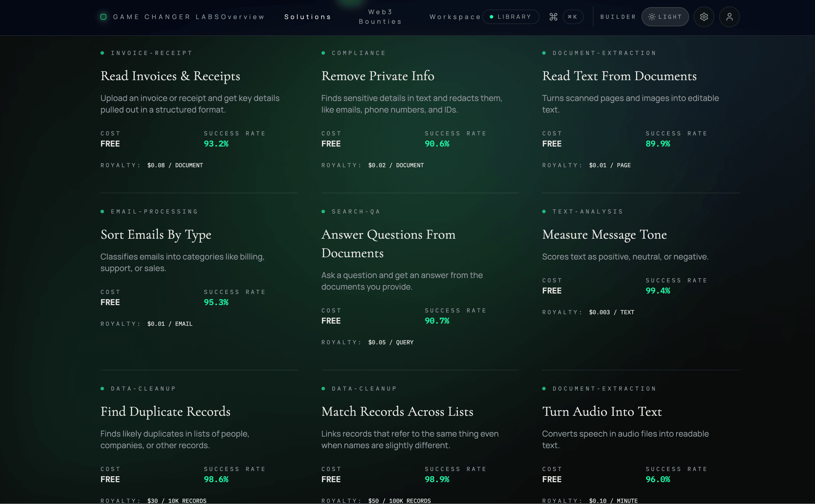
Task: Click the sun icon inside the LIGHT control
Action: (x=652, y=17)
